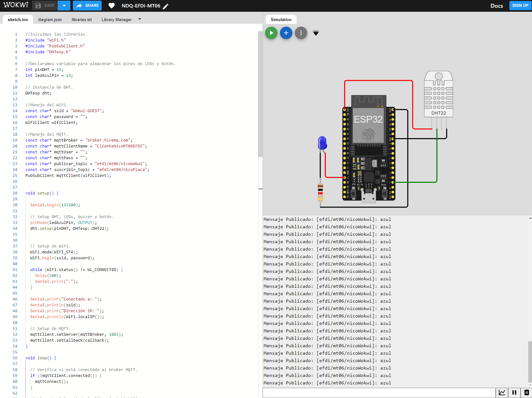This screenshot has height=398, width=532.
Task: Click the 'void setup() {' line
Action: click(x=42, y=193)
